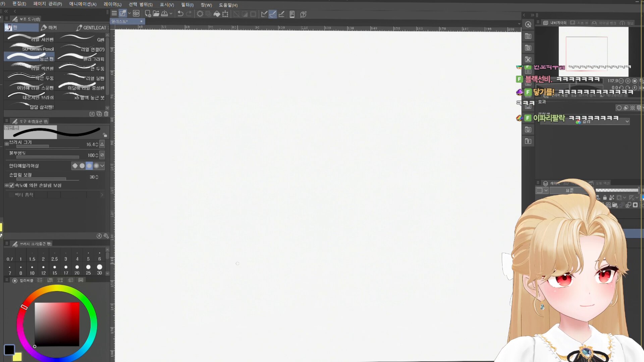Open the anti-aliasing dropdown chevron
Screen dimensions: 644x362
click(102, 166)
